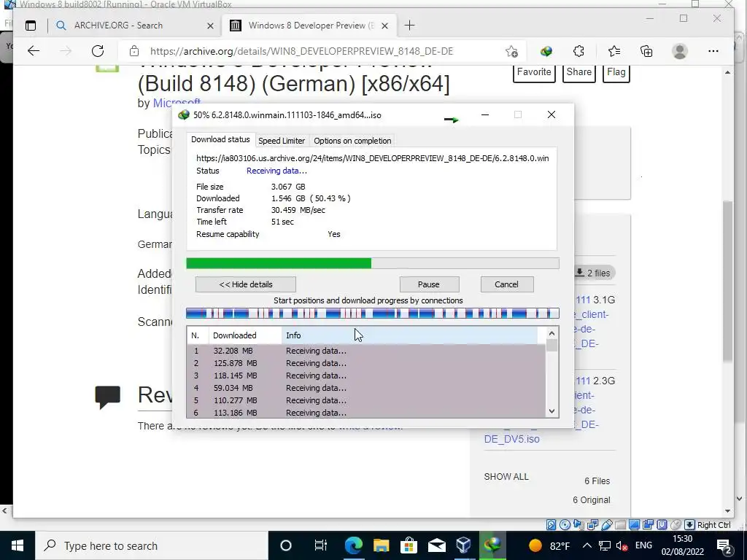Select connection row 6 with 113.186 MB
The height and width of the screenshot is (560, 747).
point(366,413)
